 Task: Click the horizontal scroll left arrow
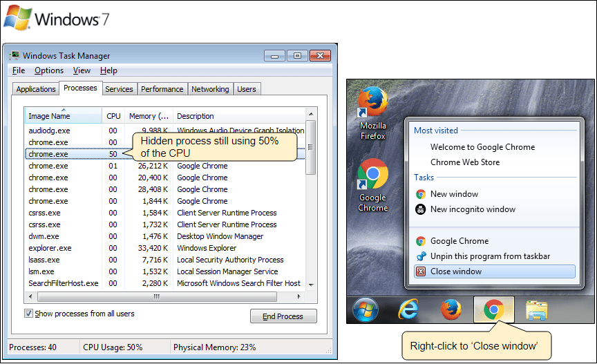point(30,296)
